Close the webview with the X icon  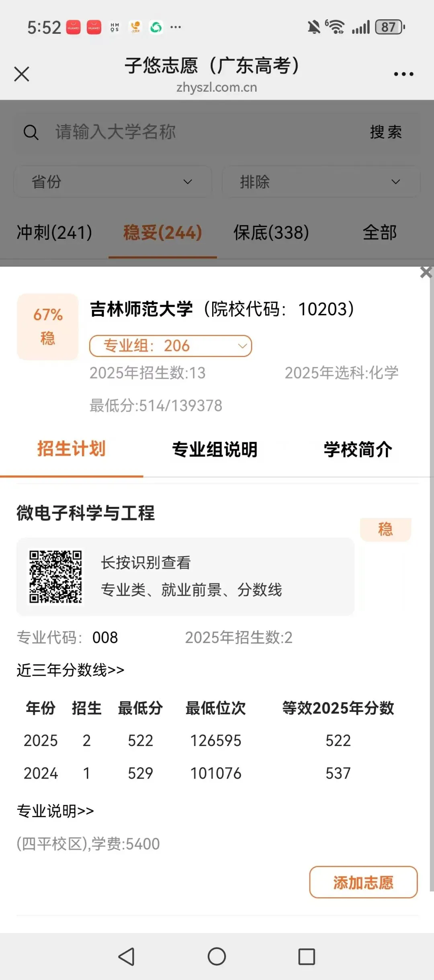pyautogui.click(x=22, y=74)
